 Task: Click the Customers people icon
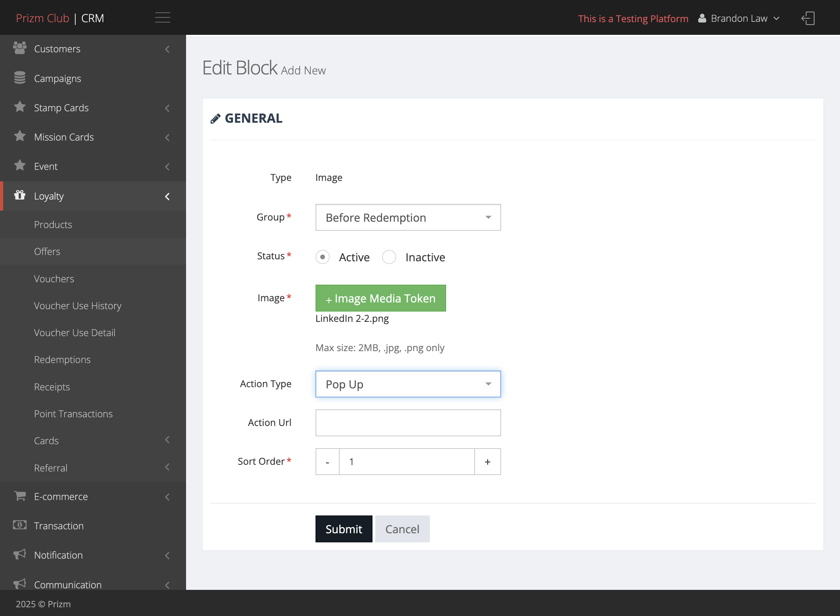tap(20, 48)
